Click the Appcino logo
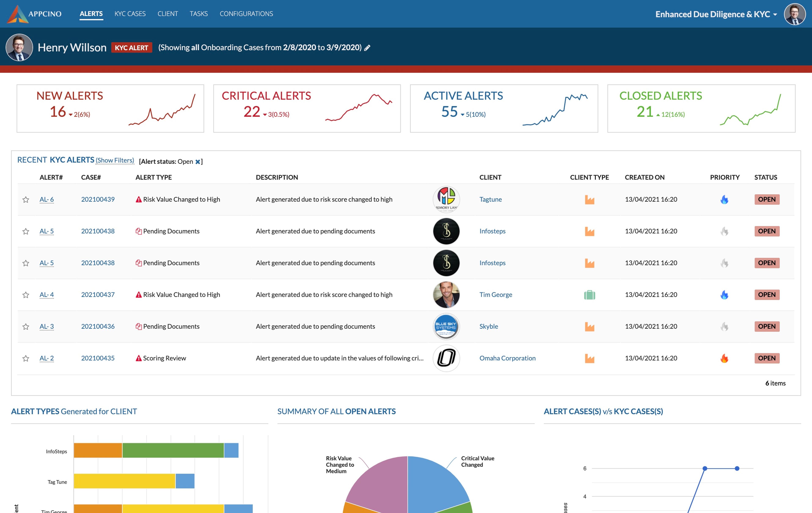812x513 pixels. (x=34, y=14)
